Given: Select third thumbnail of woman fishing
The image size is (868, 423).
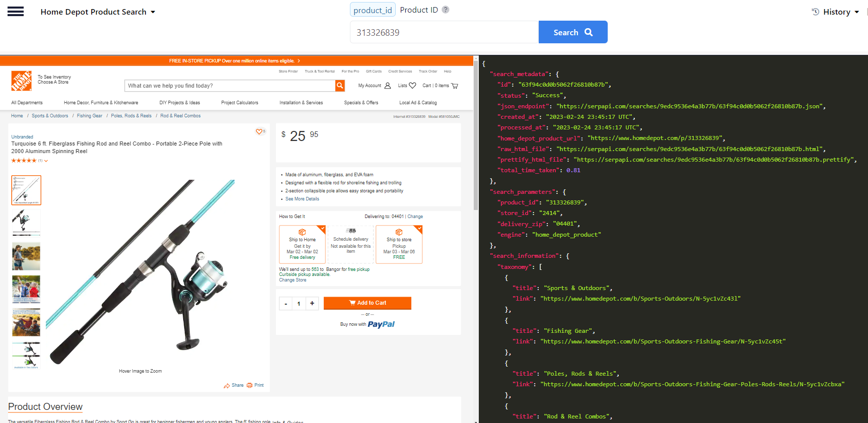Looking at the screenshot, I should click(26, 256).
